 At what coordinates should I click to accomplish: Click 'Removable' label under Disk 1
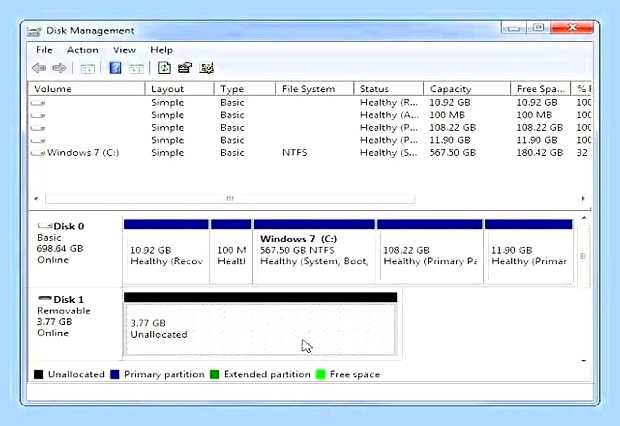(x=64, y=311)
